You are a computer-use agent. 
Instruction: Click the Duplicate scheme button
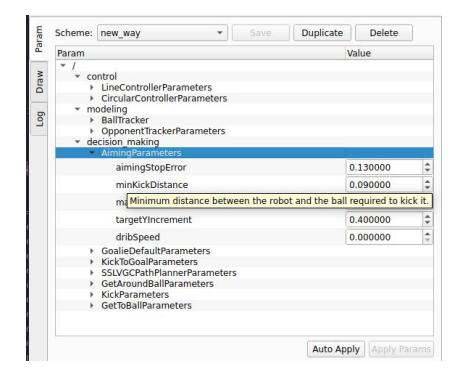(x=322, y=33)
